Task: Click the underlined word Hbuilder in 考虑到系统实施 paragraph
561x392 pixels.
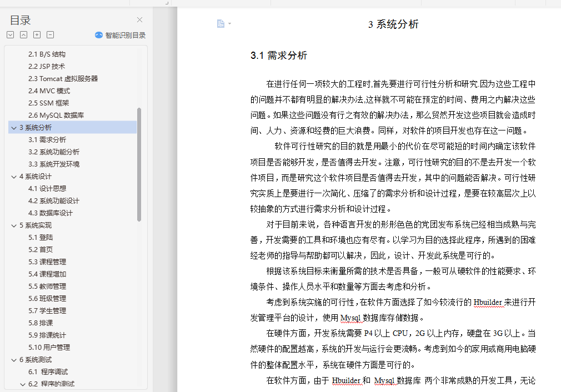Action: [488, 303]
